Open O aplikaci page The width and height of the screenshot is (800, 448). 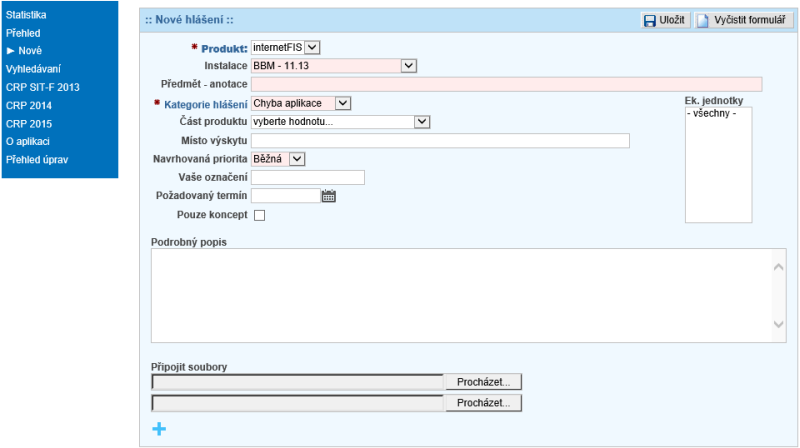coord(28,141)
